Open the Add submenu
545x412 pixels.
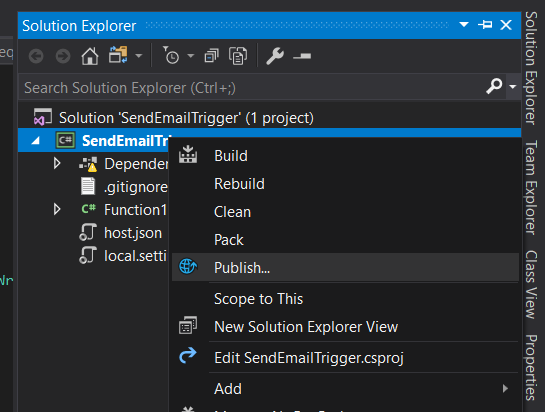point(345,389)
